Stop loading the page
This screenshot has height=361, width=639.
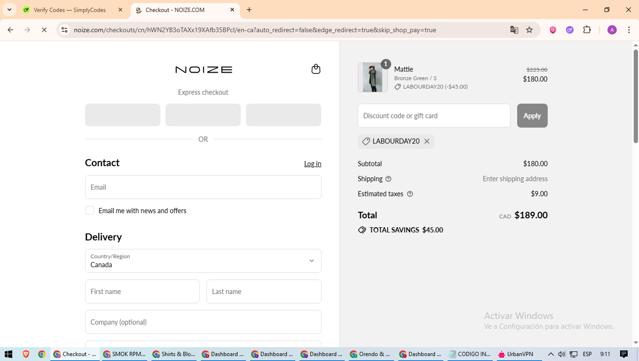[x=44, y=30]
